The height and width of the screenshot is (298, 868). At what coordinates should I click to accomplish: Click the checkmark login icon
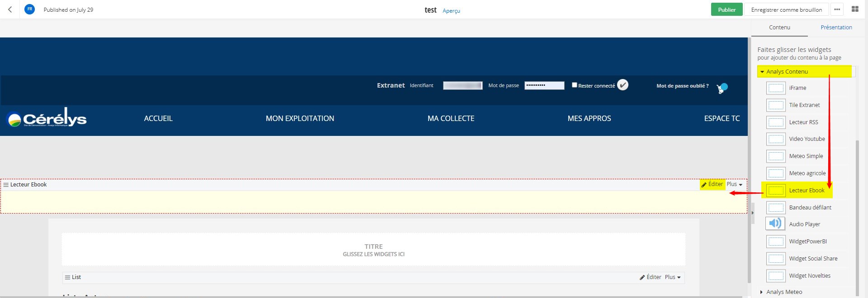[x=623, y=85]
